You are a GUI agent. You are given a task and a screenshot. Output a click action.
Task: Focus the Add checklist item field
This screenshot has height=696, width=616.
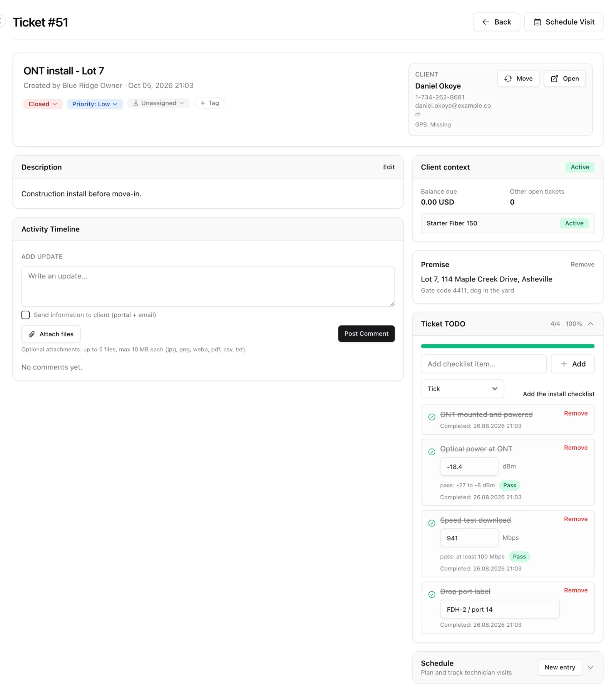[x=484, y=364]
